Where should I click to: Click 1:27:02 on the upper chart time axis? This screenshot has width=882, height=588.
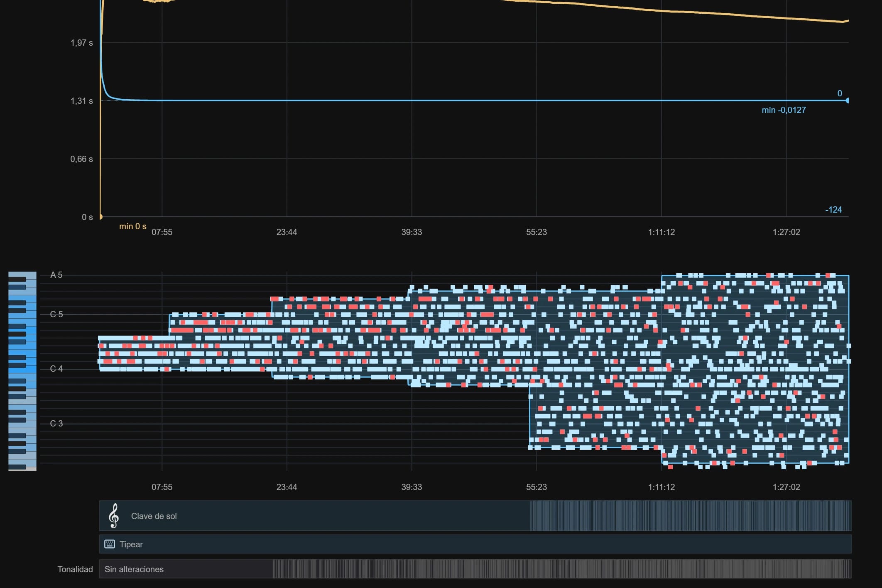pyautogui.click(x=786, y=232)
